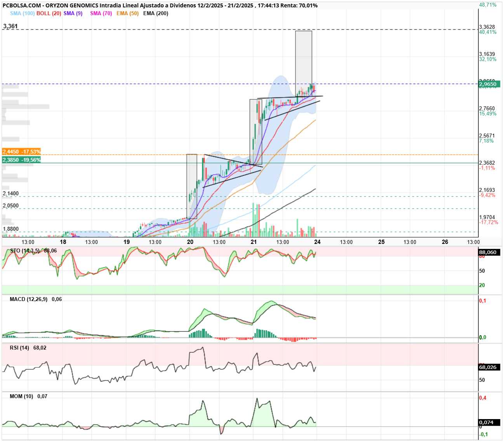This screenshot has width=504, height=442.
Task: Click the 3,1639 price axis value
Action: [487, 54]
